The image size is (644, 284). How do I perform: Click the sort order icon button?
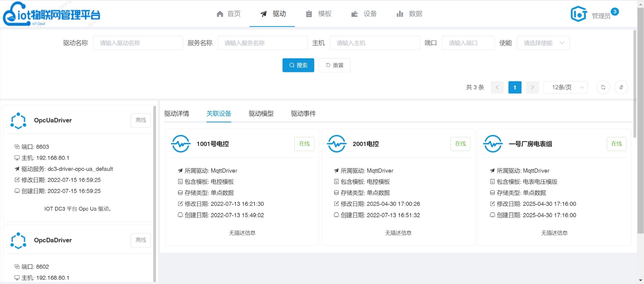(621, 87)
